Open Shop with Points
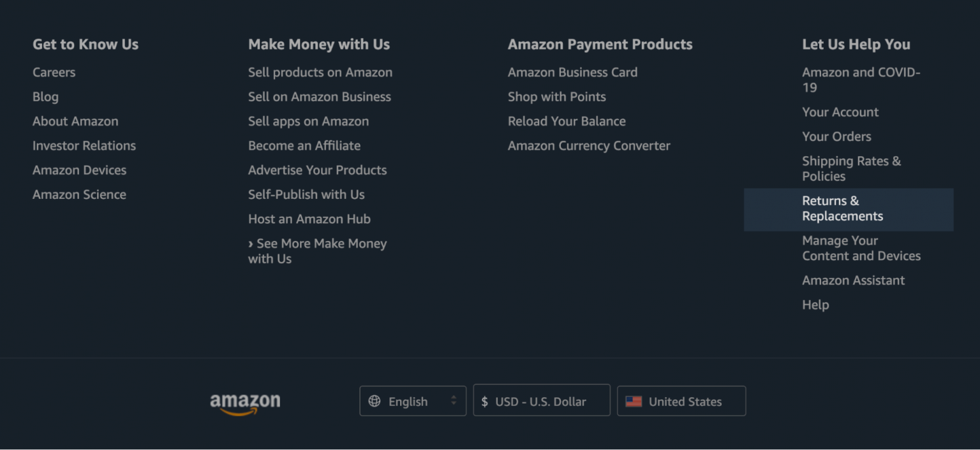Screen dimensions: 980x450 click(x=557, y=97)
